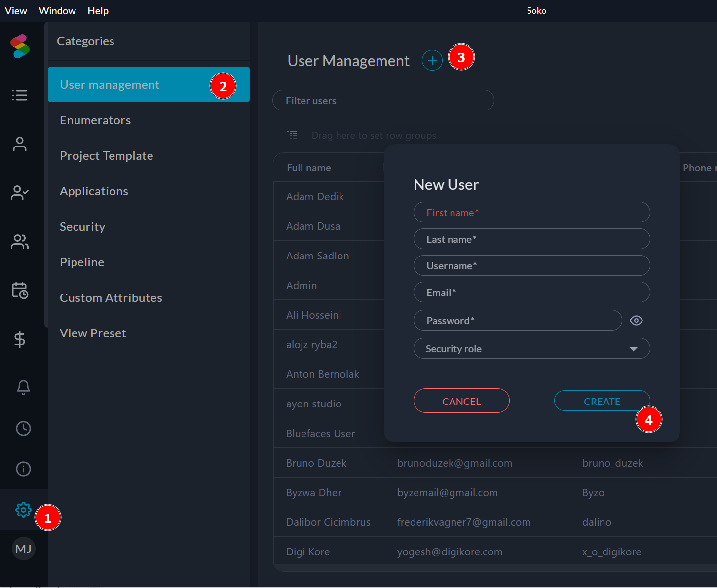The height and width of the screenshot is (588, 717).
Task: Open the Help menu
Action: click(x=98, y=11)
